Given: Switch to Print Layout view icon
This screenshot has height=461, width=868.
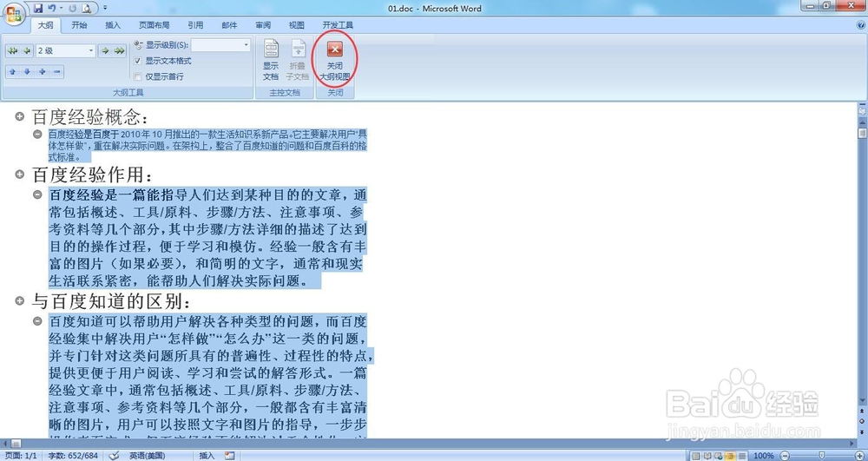Looking at the screenshot, I should pyautogui.click(x=696, y=456).
